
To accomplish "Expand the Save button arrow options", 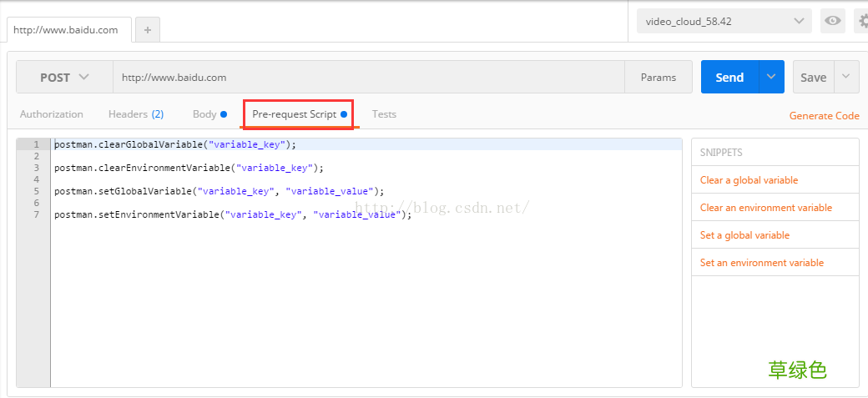I will click(x=845, y=77).
